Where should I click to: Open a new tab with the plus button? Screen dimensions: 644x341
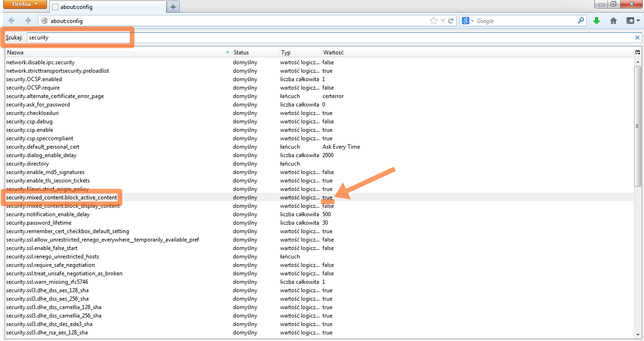(173, 7)
